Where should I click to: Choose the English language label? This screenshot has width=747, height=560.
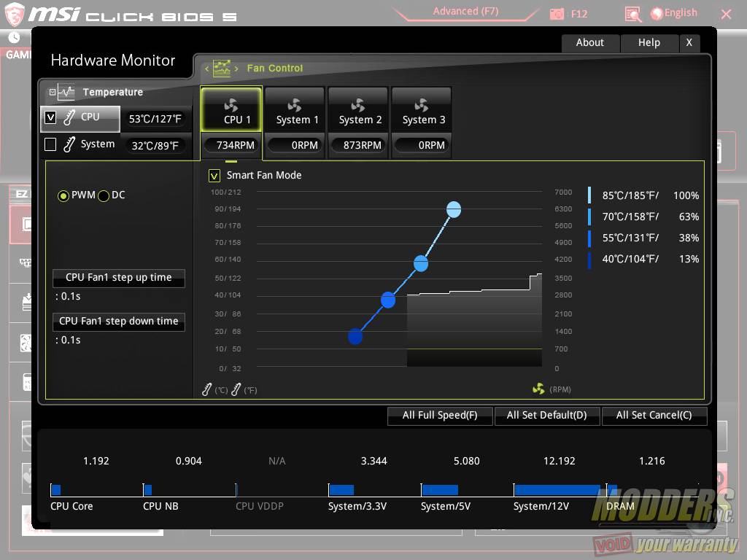pos(681,13)
